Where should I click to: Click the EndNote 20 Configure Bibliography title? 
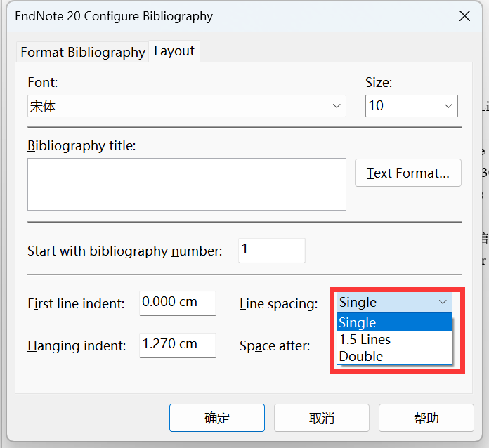point(114,16)
